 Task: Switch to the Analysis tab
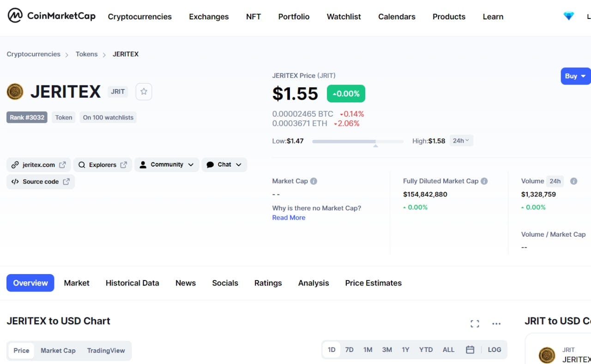tap(314, 283)
